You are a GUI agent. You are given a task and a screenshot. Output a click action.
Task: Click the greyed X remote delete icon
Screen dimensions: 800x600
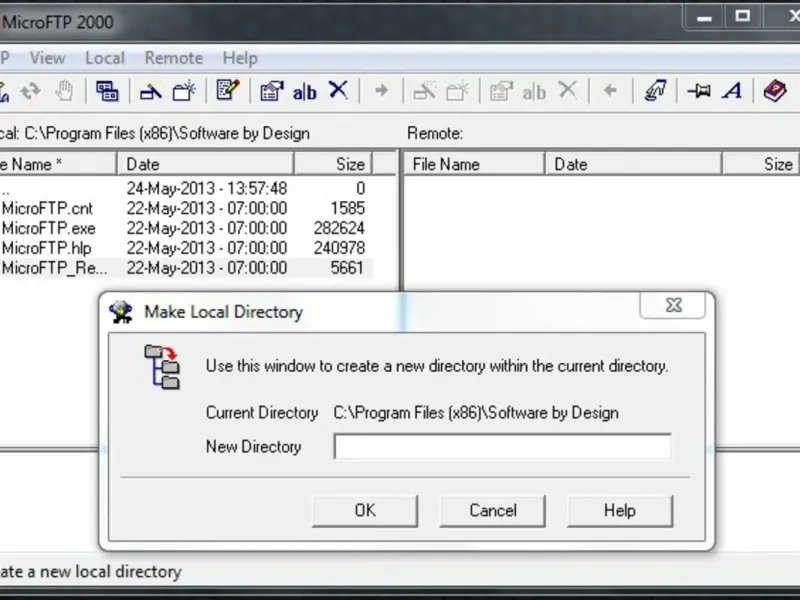pyautogui.click(x=568, y=90)
